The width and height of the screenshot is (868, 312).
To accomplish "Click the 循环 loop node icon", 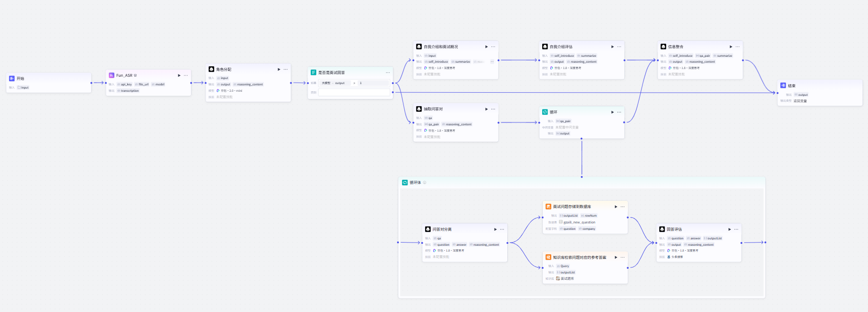I will [545, 112].
